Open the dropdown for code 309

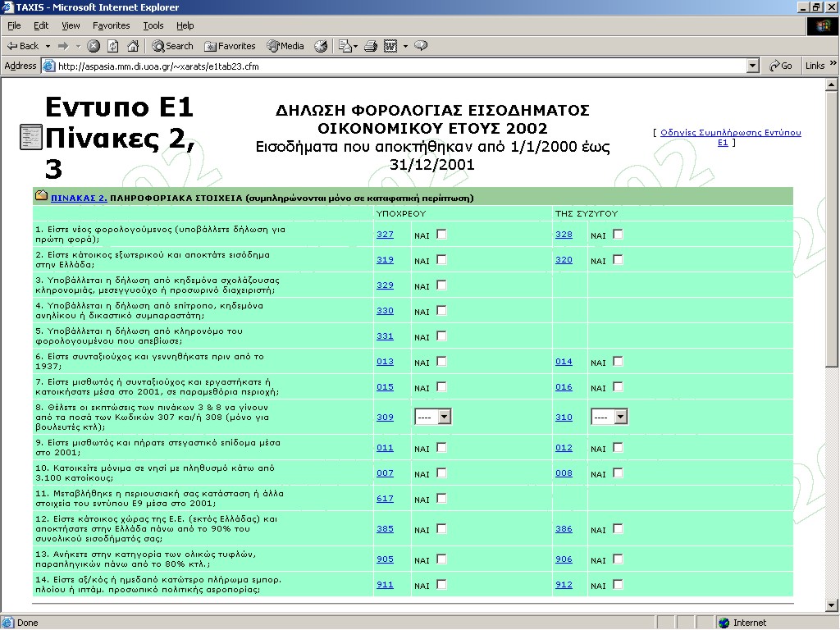(x=444, y=418)
